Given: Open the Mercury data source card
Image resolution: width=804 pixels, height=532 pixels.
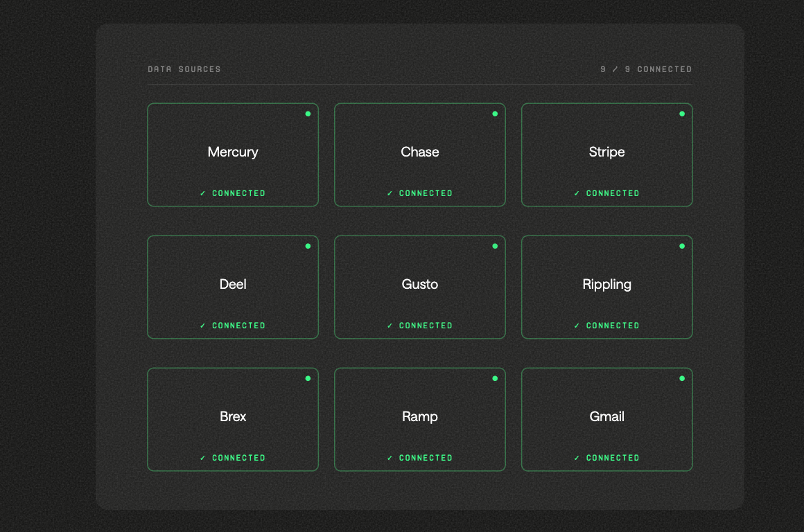Looking at the screenshot, I should (x=233, y=154).
